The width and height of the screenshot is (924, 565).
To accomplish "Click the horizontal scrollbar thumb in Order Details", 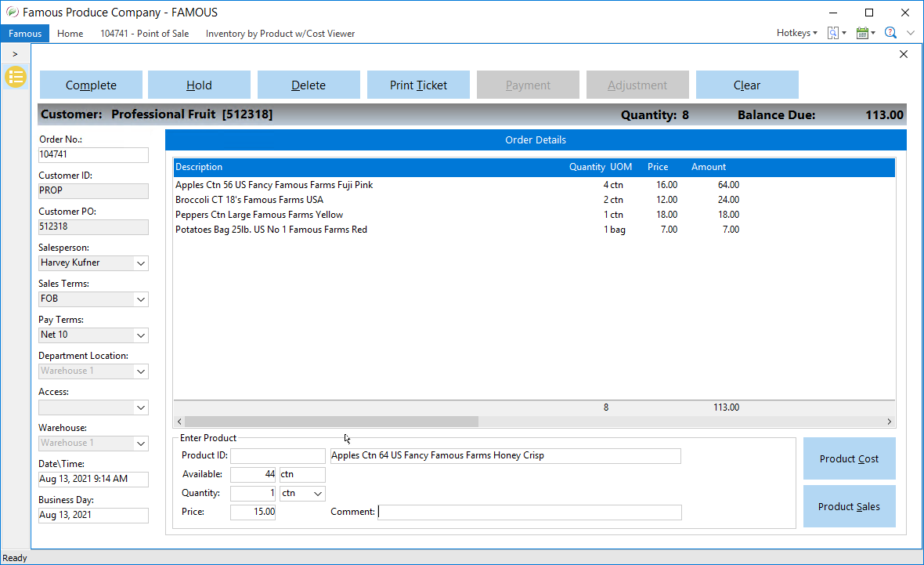I will (x=332, y=421).
